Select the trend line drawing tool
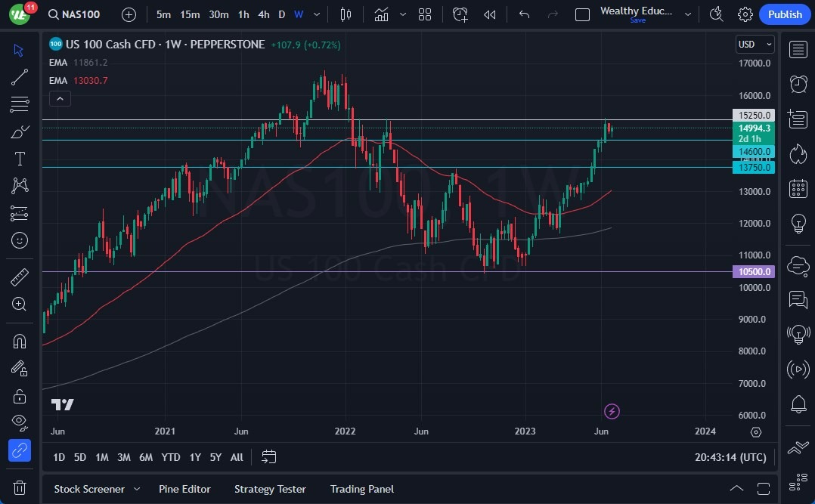815x504 pixels. point(20,76)
